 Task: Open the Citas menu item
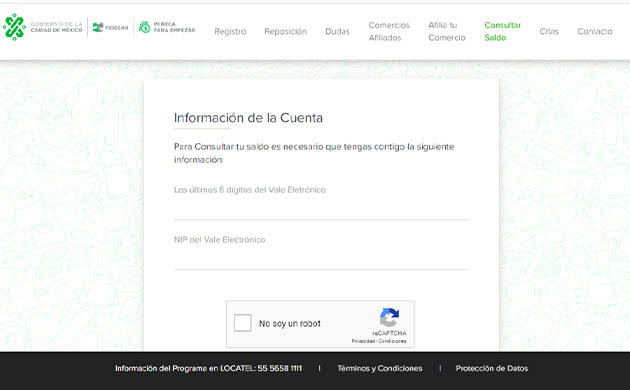[549, 31]
